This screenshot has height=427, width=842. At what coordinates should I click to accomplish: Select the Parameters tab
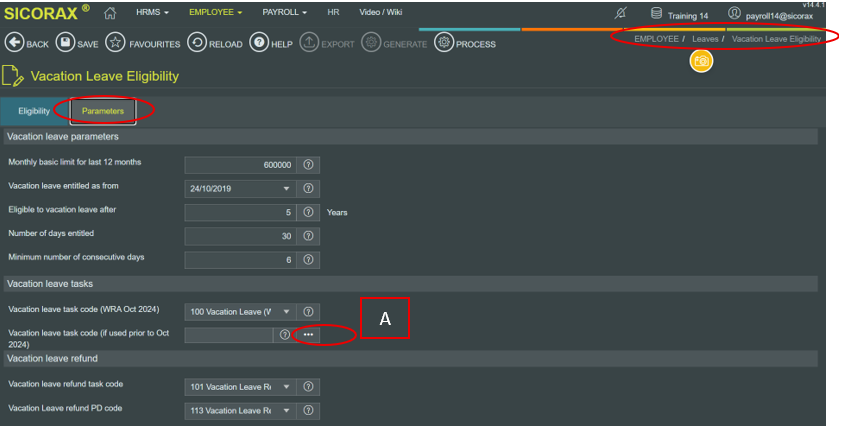click(103, 111)
